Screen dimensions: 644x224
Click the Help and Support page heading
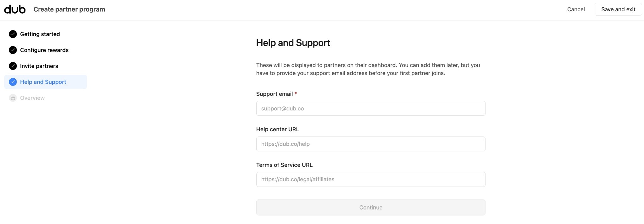coord(293,43)
